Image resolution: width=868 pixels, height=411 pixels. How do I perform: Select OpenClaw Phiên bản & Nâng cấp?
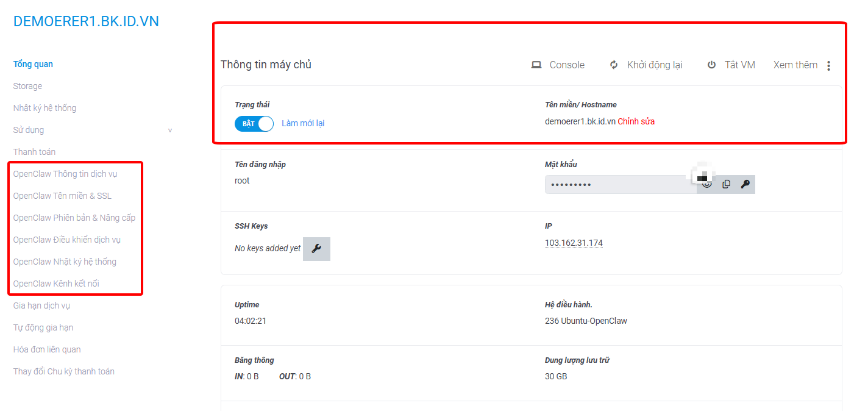tap(74, 218)
